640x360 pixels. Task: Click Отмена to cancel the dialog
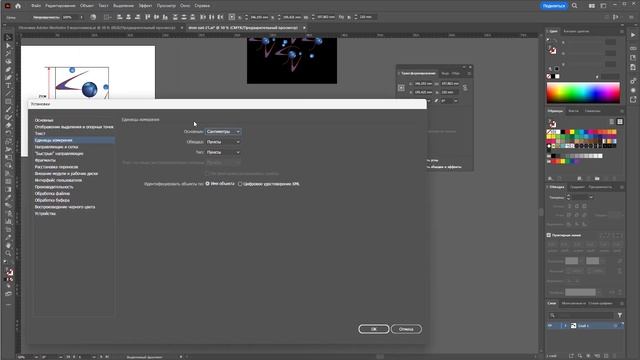coord(406,329)
